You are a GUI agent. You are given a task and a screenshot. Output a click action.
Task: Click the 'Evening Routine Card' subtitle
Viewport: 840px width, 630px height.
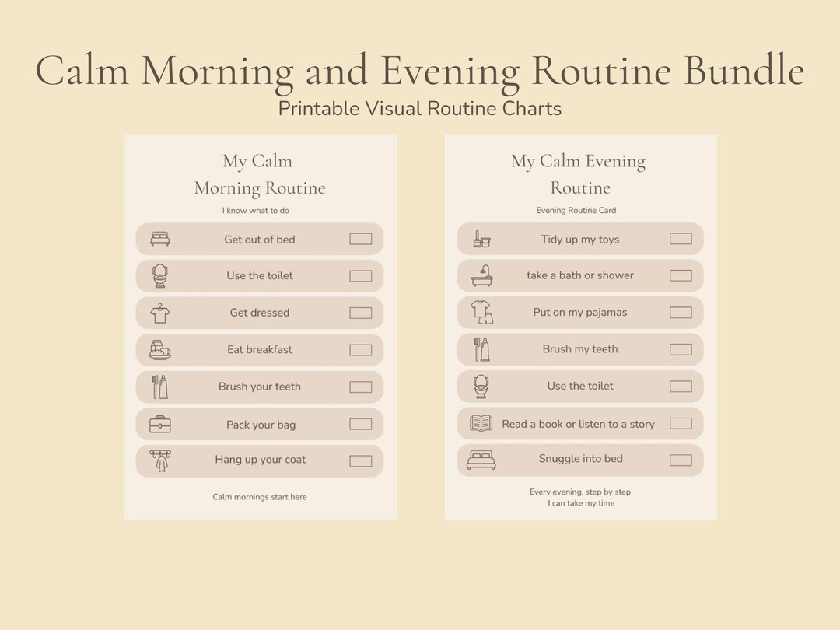576,211
